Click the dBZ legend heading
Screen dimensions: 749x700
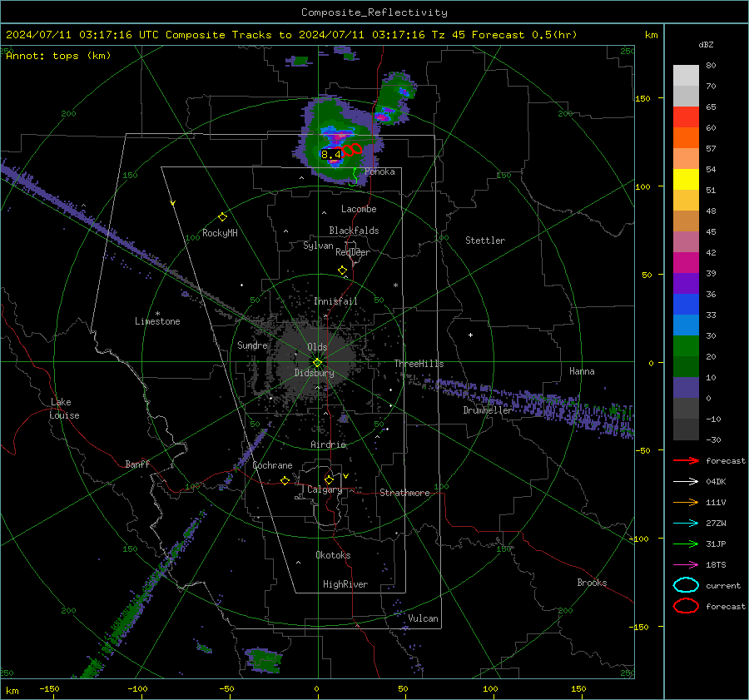(x=706, y=45)
